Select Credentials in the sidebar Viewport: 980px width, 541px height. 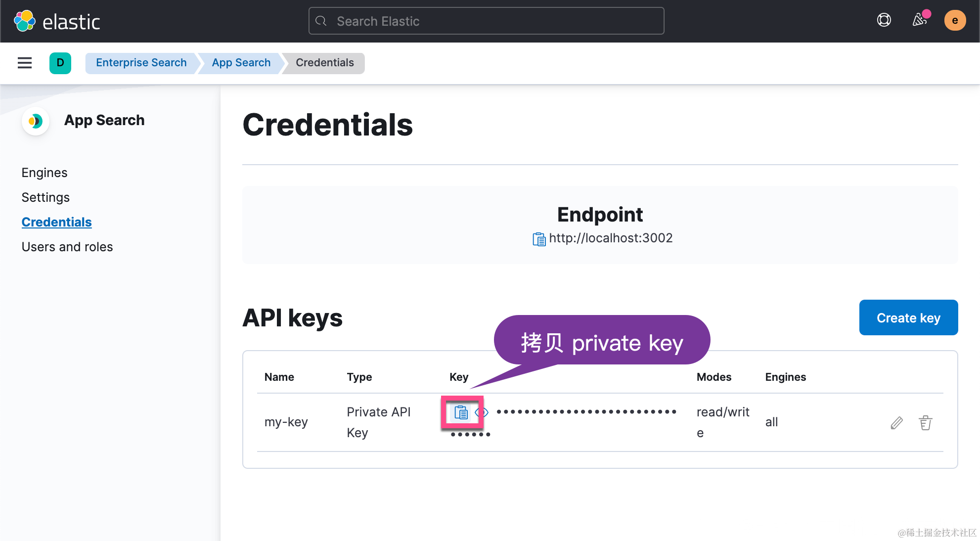(56, 222)
